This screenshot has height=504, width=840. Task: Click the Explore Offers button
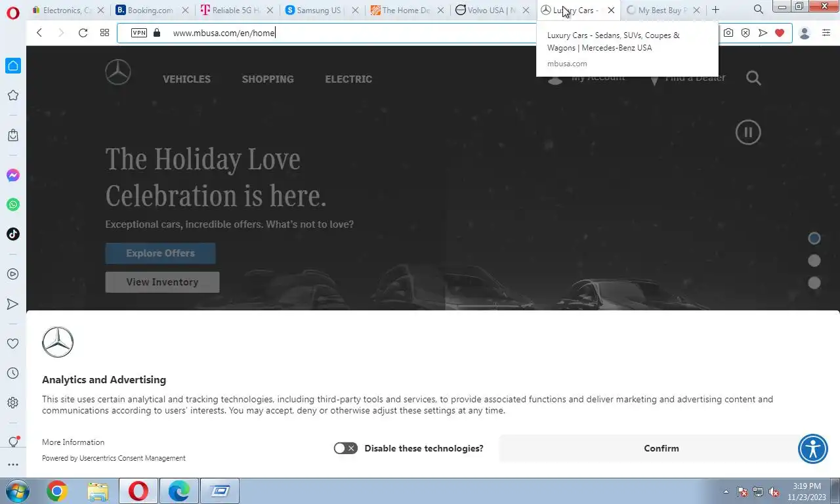[160, 253]
